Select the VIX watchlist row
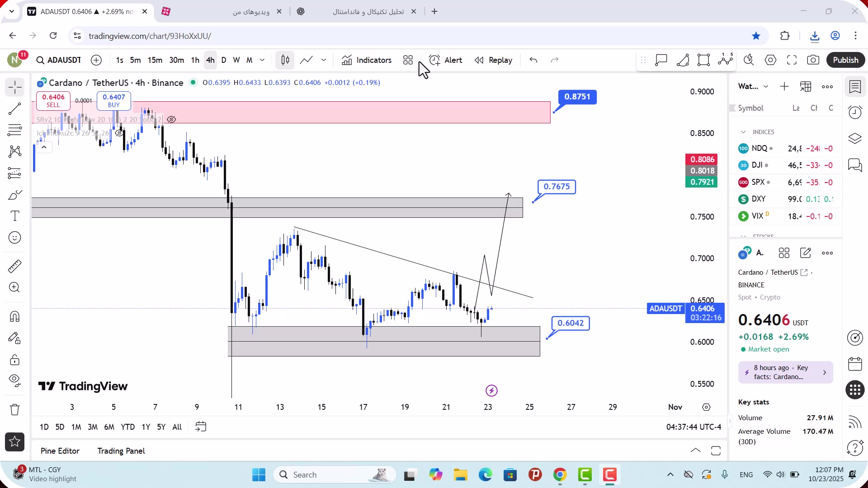The image size is (868, 488). (786, 216)
